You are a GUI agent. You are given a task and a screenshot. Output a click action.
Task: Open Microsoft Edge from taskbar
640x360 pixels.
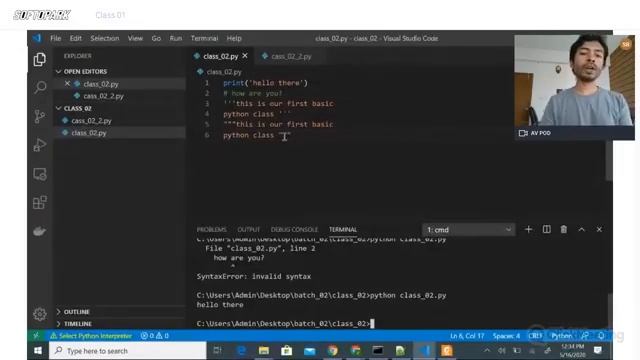[x=241, y=351]
